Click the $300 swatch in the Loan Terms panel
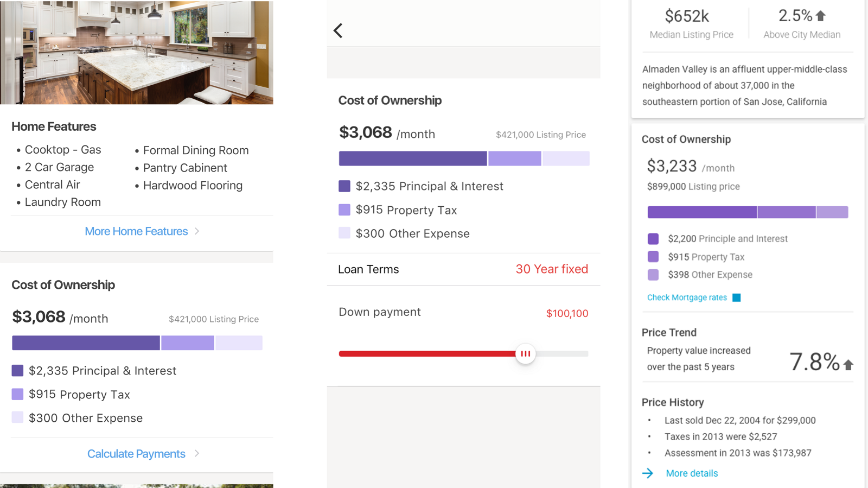Screen dimensions: 868x488 pyautogui.click(x=344, y=233)
